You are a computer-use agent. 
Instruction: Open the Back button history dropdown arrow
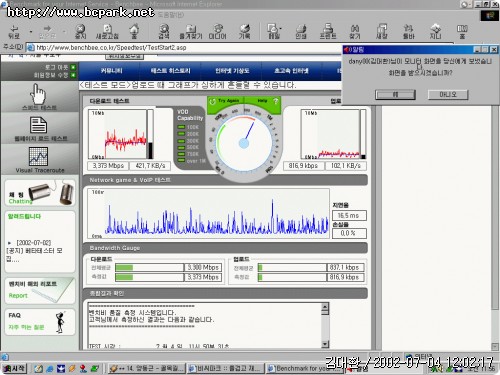(x=31, y=32)
